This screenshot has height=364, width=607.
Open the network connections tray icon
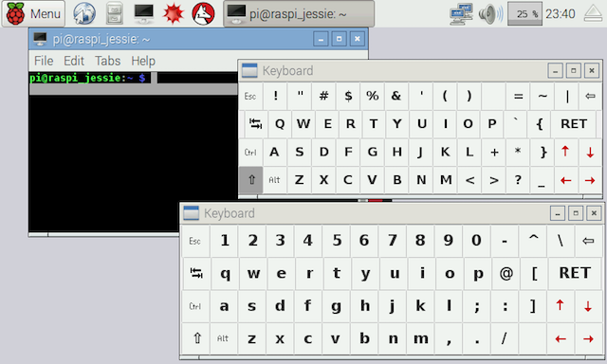(462, 14)
